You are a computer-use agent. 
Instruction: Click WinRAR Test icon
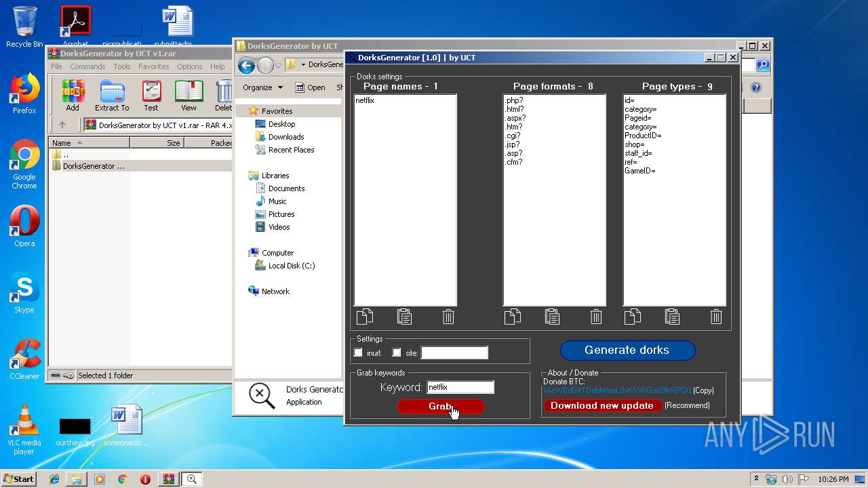click(151, 95)
